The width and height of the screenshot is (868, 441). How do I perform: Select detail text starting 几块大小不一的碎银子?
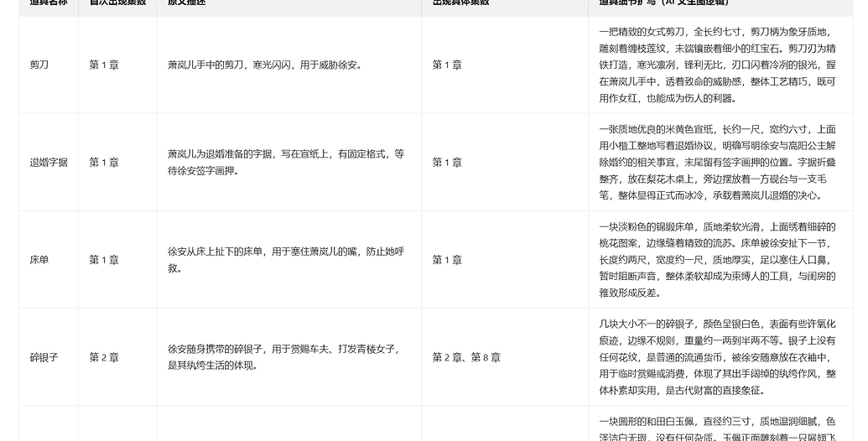point(717,357)
